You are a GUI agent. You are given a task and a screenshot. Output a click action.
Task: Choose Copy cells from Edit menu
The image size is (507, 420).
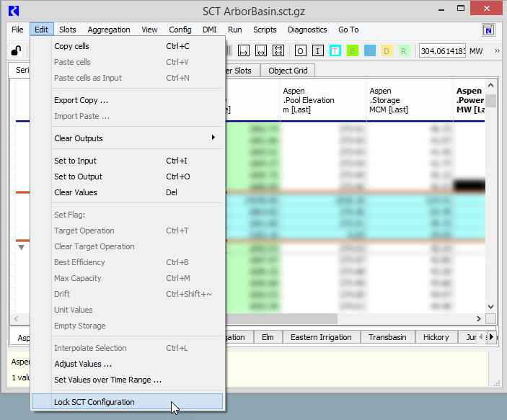coord(72,46)
